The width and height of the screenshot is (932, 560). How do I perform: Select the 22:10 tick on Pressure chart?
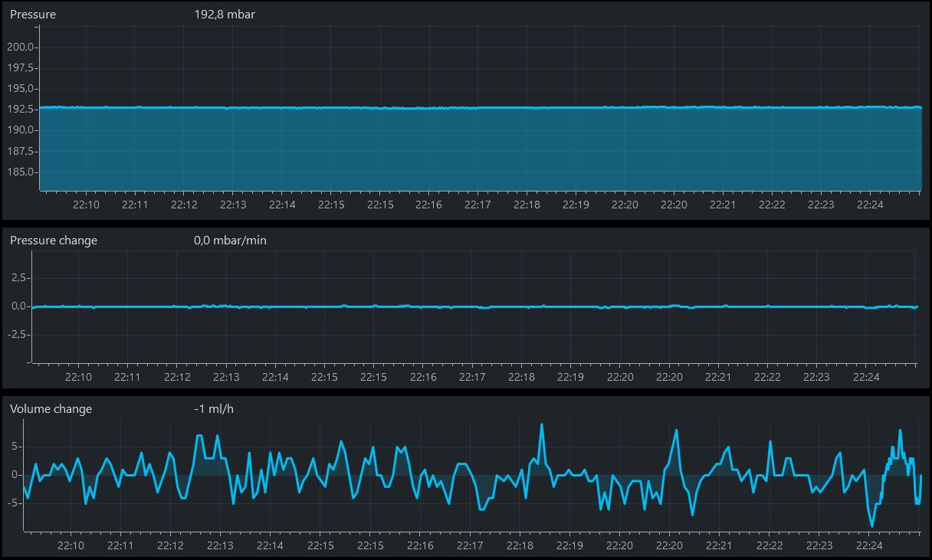click(86, 205)
